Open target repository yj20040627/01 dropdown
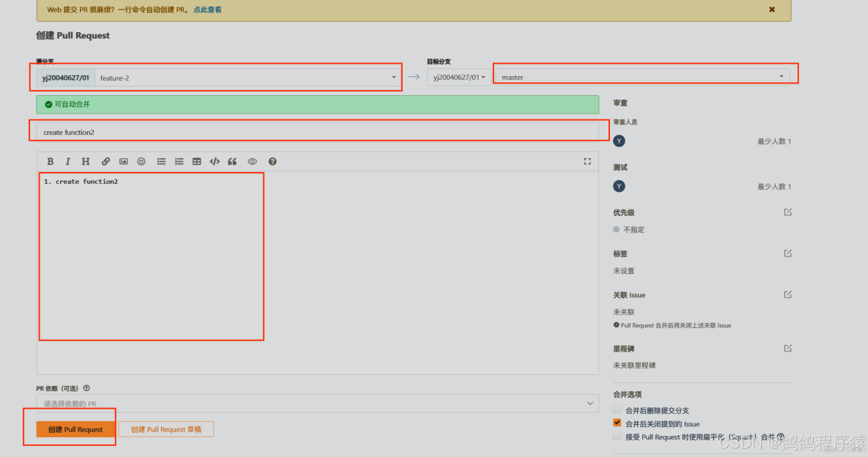 tap(459, 77)
